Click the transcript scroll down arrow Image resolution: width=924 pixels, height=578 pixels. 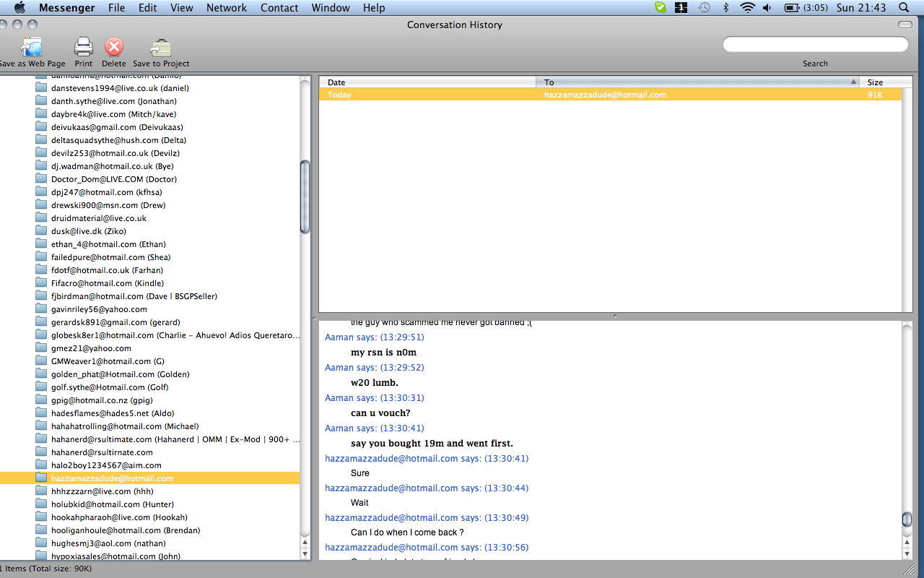point(907,554)
